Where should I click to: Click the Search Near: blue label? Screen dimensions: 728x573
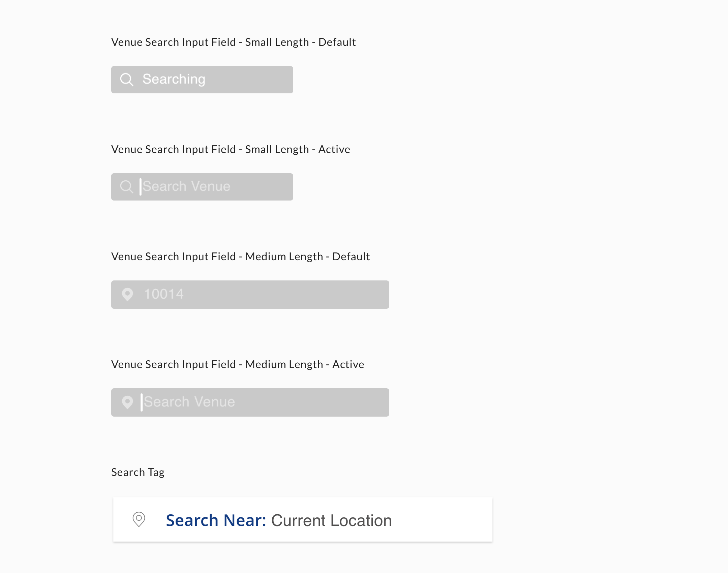pos(216,520)
